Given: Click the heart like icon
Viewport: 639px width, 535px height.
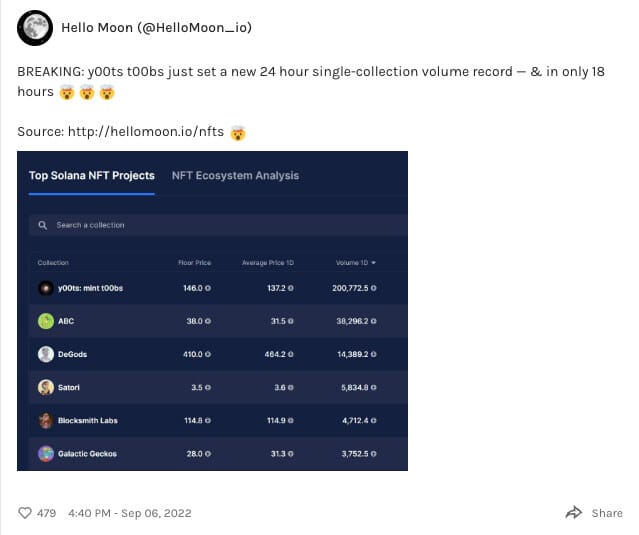Looking at the screenshot, I should pos(25,513).
